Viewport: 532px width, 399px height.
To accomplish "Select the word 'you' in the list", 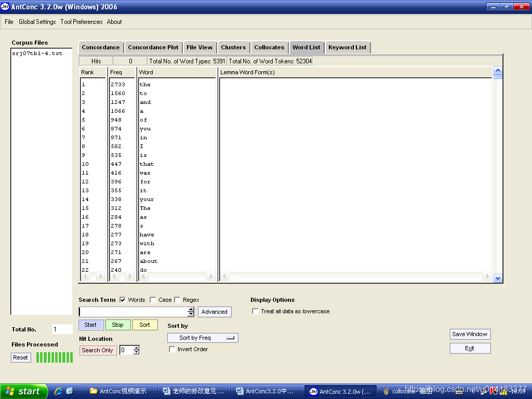I will [145, 129].
